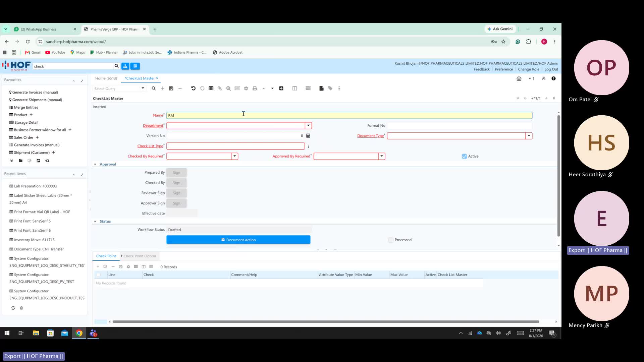Open the Help question mark icon
644x362 pixels.
pos(553,78)
